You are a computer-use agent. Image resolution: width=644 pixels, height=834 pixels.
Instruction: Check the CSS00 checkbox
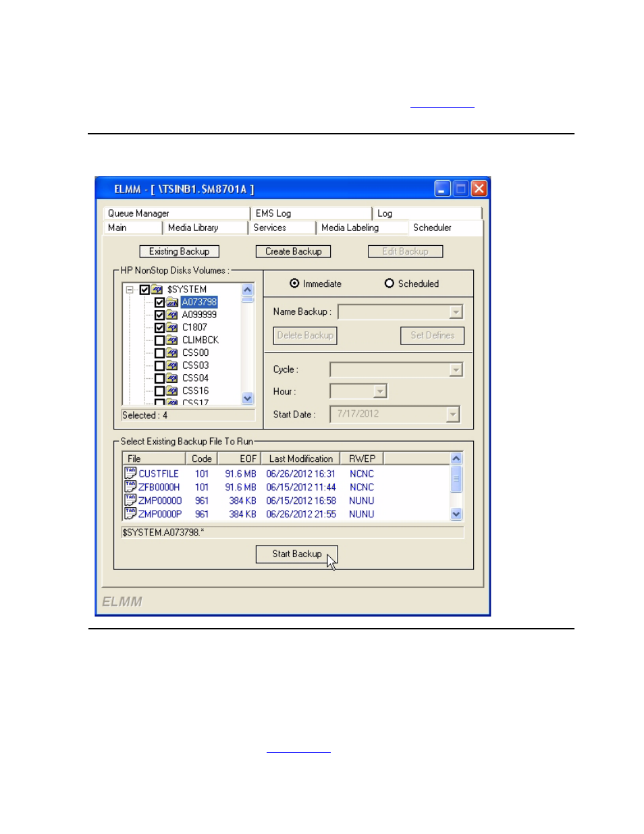coord(159,353)
